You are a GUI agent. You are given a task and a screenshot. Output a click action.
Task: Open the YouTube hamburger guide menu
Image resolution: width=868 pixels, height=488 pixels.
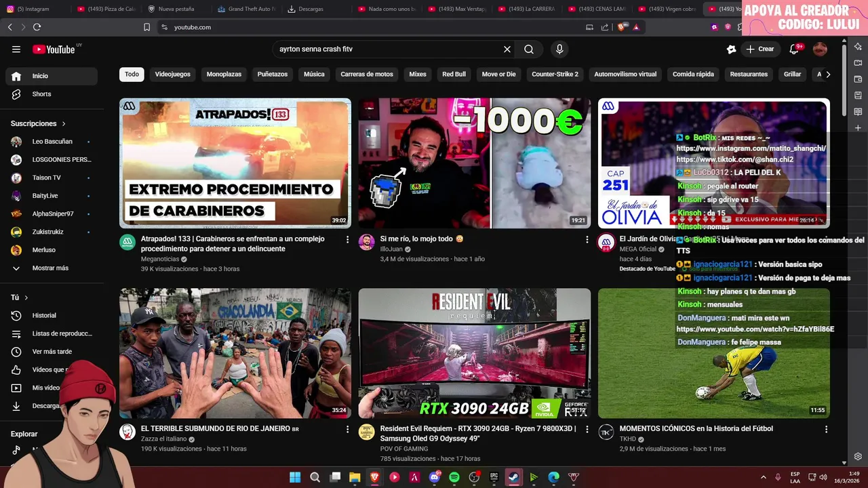(16, 49)
